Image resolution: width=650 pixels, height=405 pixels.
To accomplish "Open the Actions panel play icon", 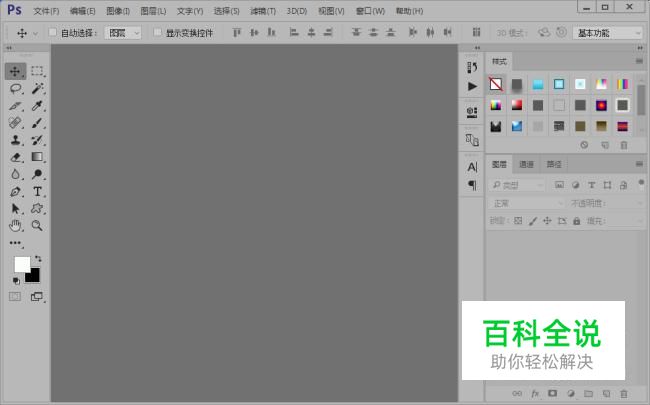I will (472, 86).
